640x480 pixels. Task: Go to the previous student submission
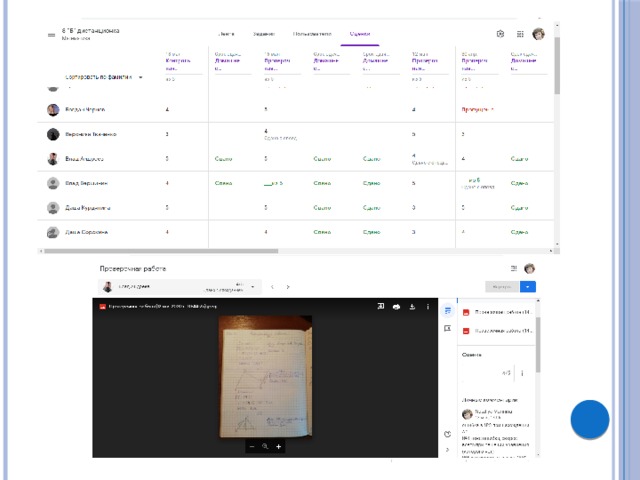click(x=272, y=287)
